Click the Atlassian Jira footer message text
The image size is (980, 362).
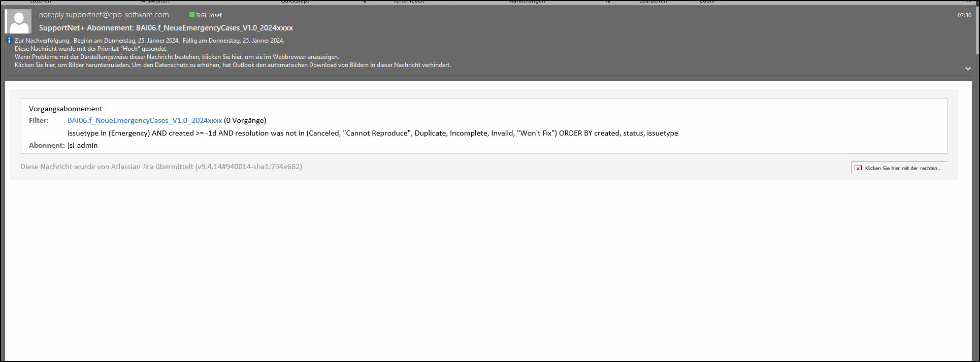tap(161, 167)
